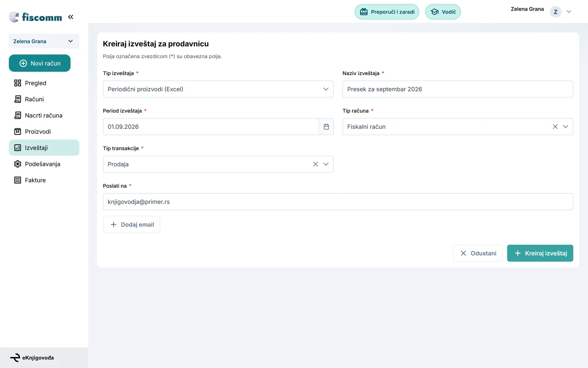588x368 pixels.
Task: Clear the Tip računa selection
Action: click(x=555, y=127)
